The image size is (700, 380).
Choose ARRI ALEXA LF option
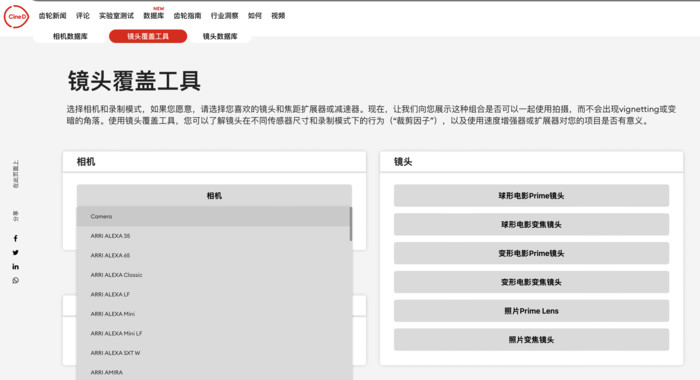pyautogui.click(x=213, y=294)
